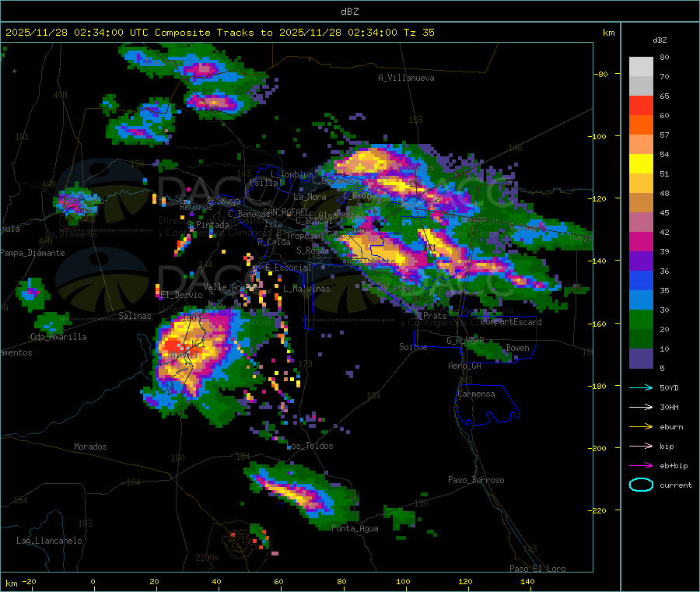Click the 'current' legend label
The height and width of the screenshot is (592, 700).
click(676, 485)
